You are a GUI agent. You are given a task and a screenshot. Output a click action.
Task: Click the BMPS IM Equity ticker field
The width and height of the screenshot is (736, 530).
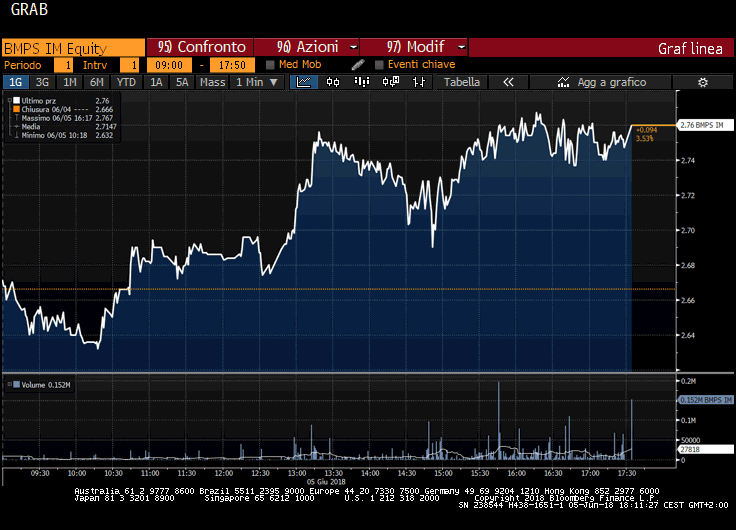click(x=73, y=47)
